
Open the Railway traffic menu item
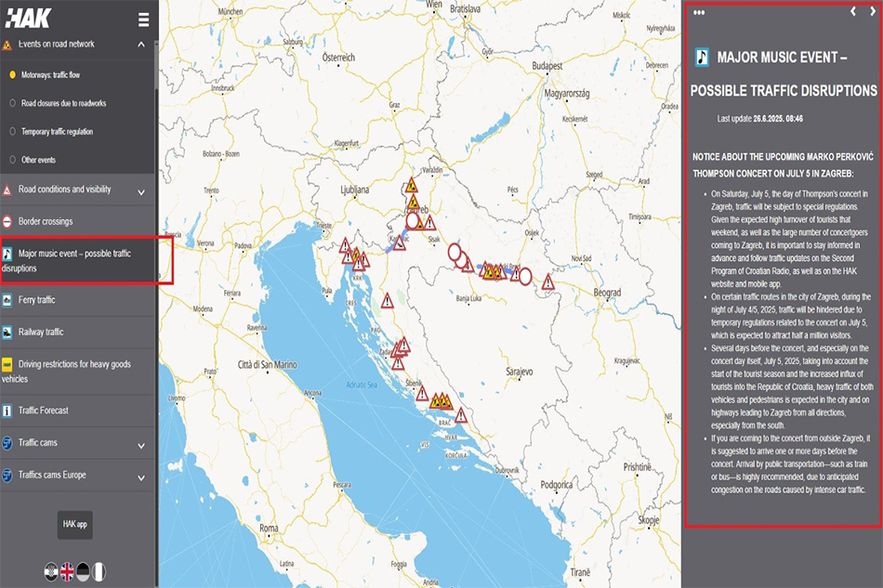77,333
